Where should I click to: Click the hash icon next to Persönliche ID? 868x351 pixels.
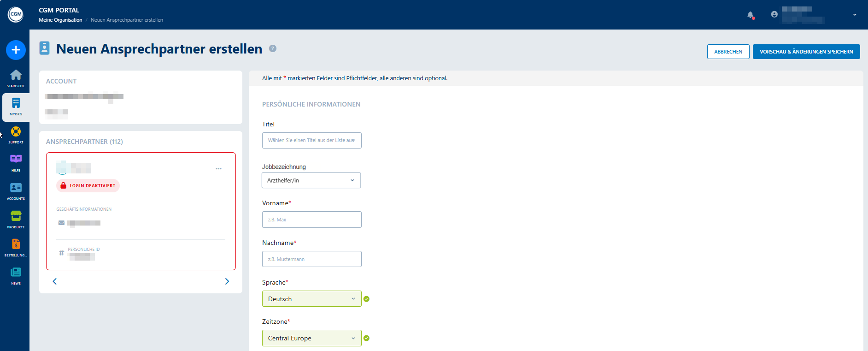tap(61, 253)
